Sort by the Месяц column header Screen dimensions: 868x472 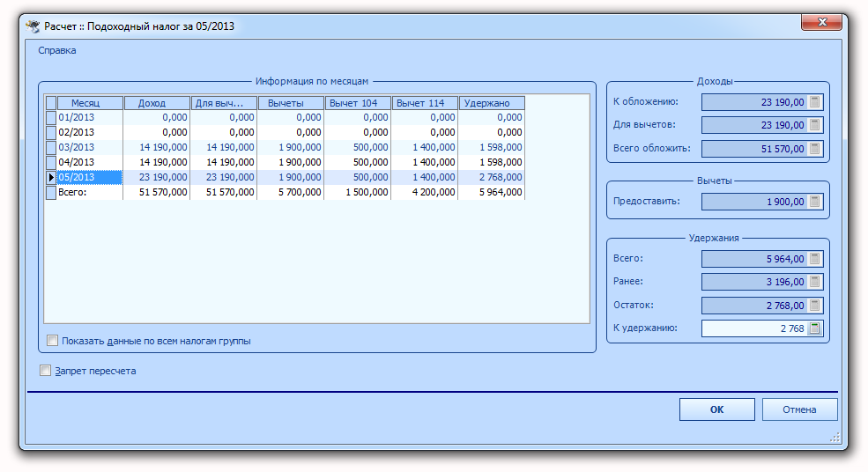pos(90,103)
